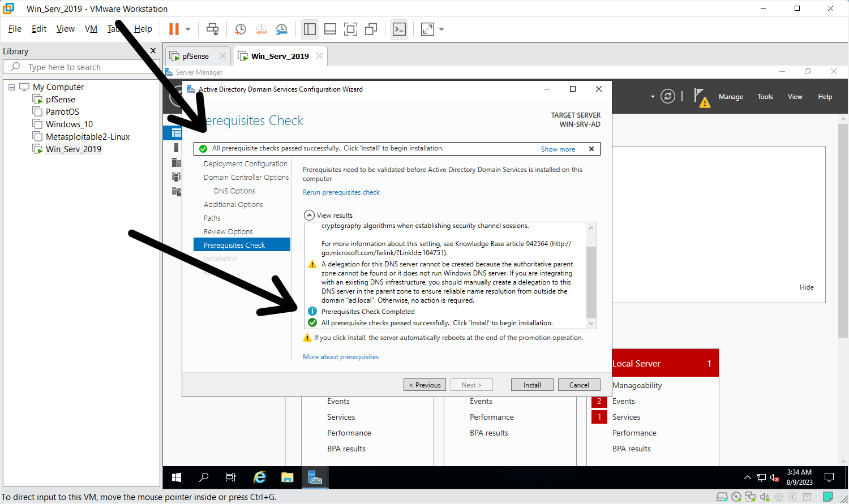This screenshot has width=849, height=504.
Task: Collapse the My Computer tree node
Action: 11,87
